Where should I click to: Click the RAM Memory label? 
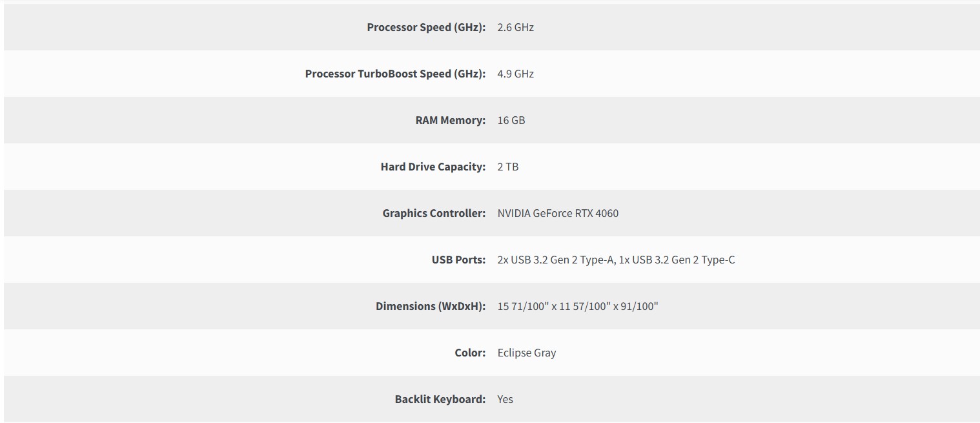(450, 120)
